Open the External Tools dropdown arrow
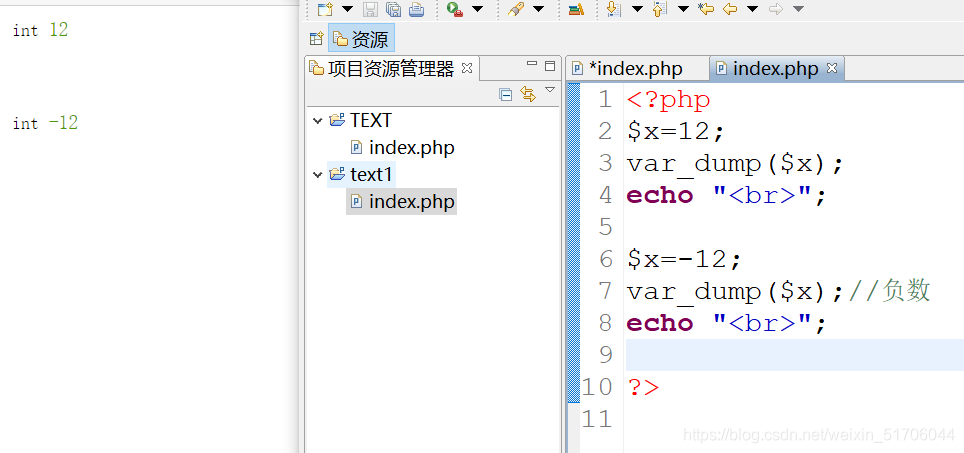 tap(477, 9)
